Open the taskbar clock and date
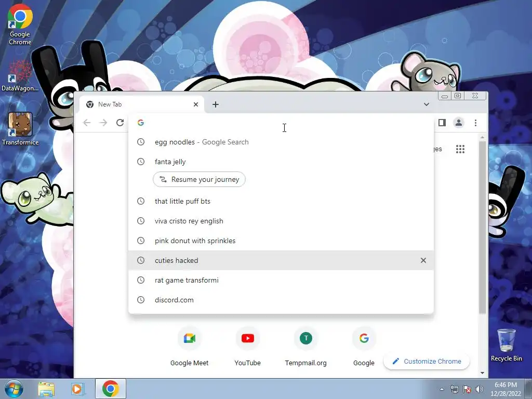 pos(506,389)
